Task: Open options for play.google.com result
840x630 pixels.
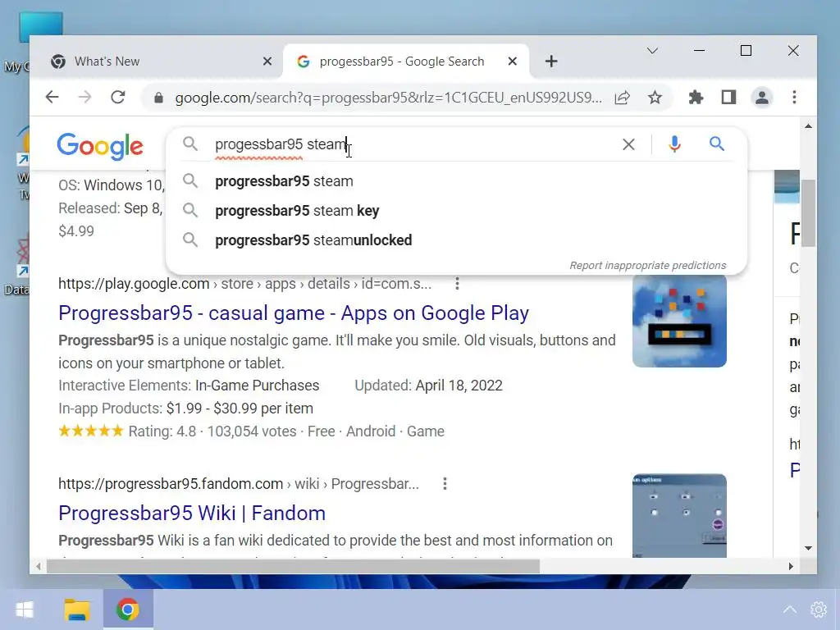Action: pyautogui.click(x=457, y=283)
